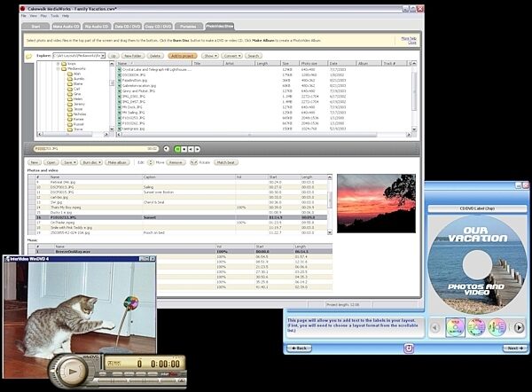Click the More help link
This screenshot has height=392, width=532.
409,38
